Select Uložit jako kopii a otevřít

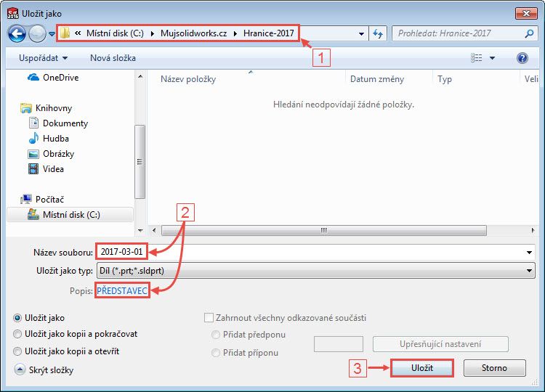[17, 351]
